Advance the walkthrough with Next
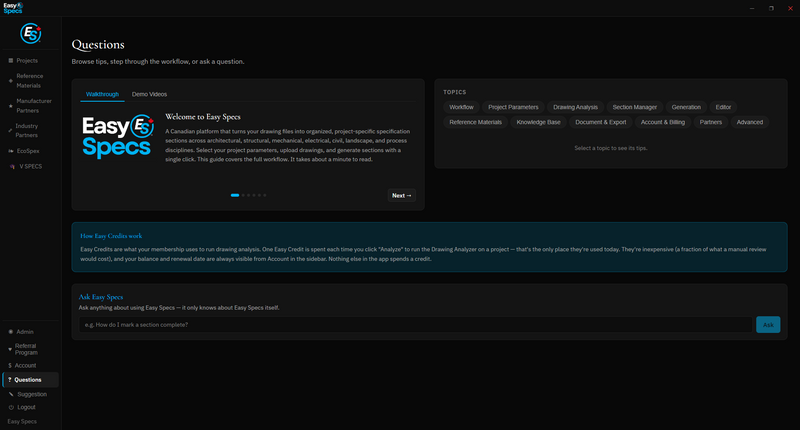 (x=402, y=195)
